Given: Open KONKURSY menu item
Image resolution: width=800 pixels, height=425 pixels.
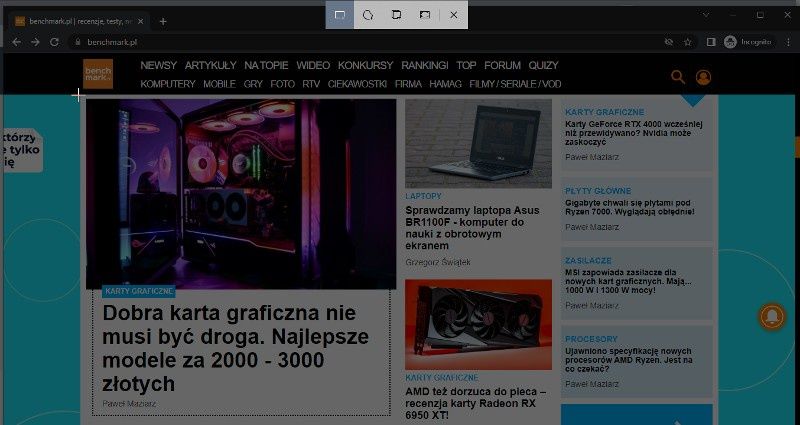Looking at the screenshot, I should coord(366,65).
